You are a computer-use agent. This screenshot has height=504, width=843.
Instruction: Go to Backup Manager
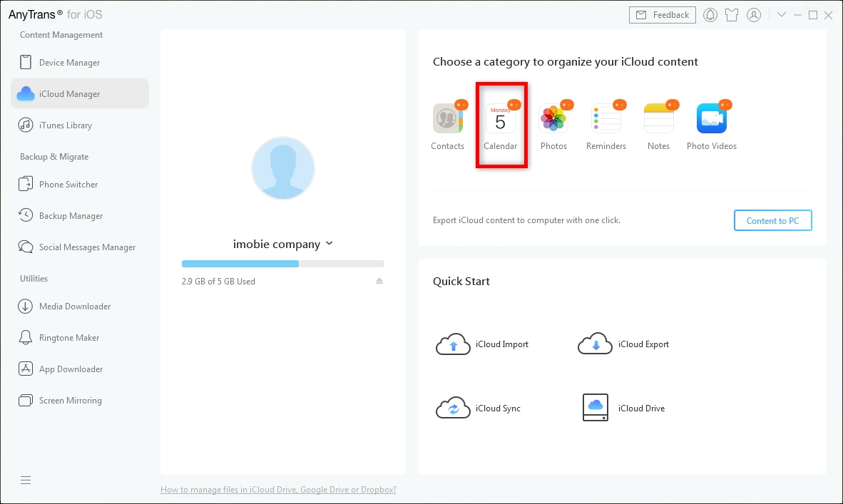pos(80,215)
